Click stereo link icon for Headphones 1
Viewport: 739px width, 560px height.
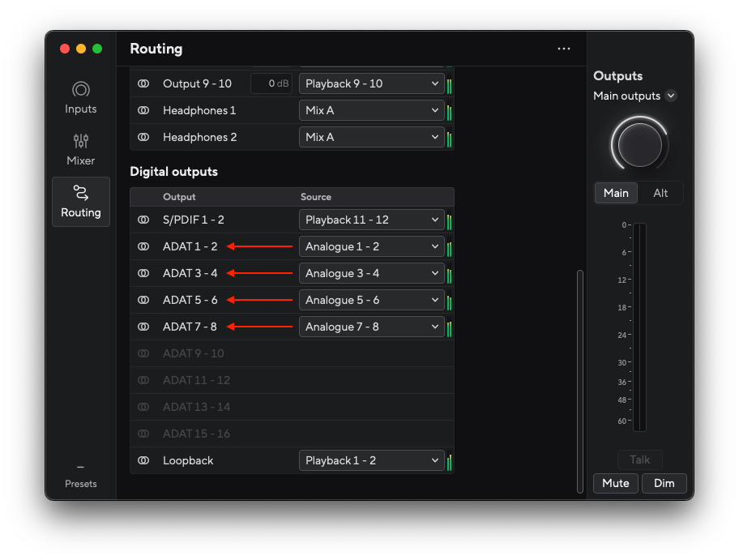[x=143, y=110]
